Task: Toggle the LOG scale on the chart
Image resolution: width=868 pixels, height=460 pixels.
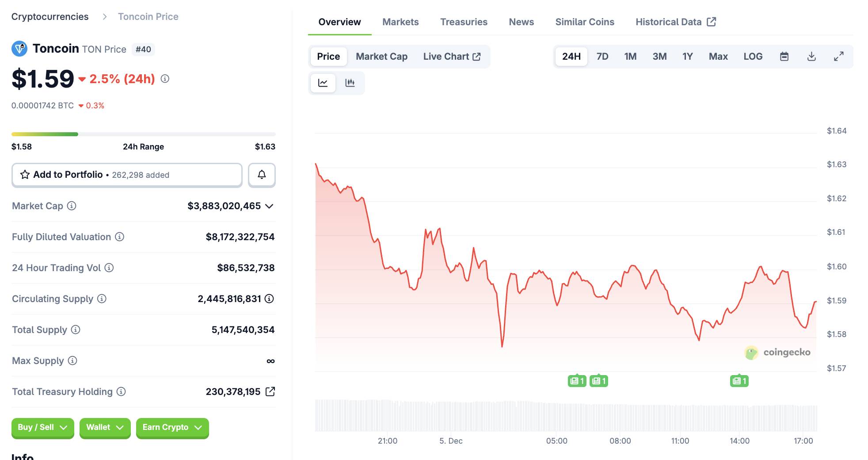Action: pos(753,56)
